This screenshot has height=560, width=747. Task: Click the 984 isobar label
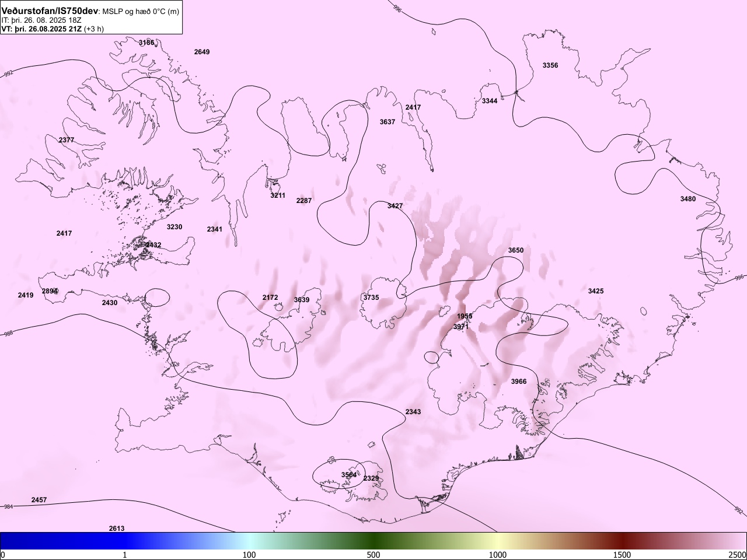pos(8,506)
